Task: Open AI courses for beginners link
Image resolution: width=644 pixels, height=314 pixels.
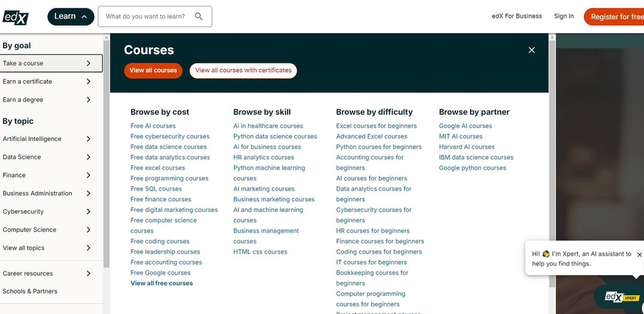Action: point(371,178)
